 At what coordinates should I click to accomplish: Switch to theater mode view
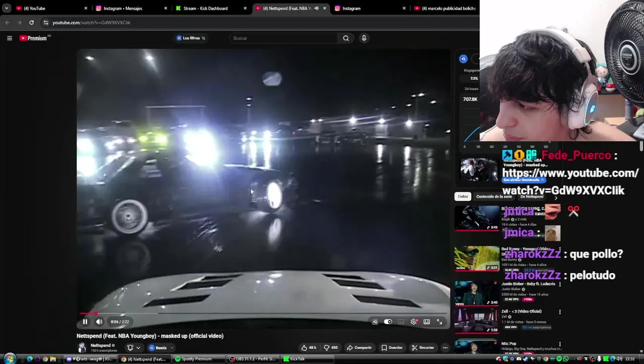pyautogui.click(x=427, y=322)
